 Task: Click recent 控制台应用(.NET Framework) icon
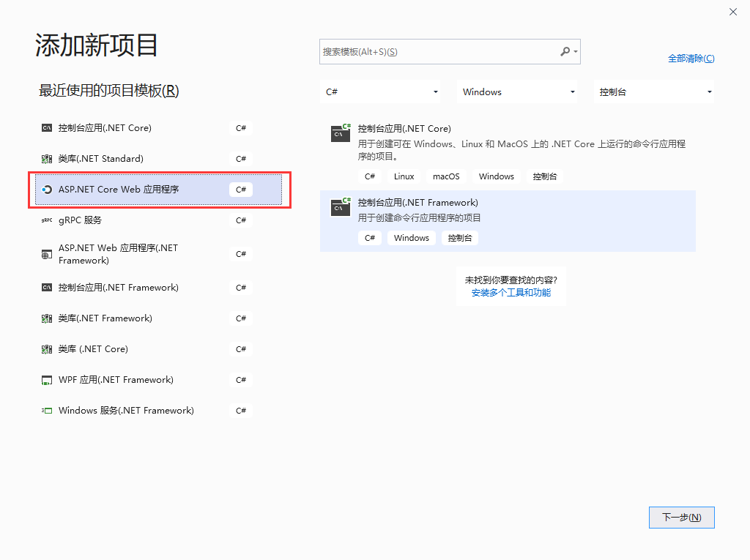click(46, 288)
